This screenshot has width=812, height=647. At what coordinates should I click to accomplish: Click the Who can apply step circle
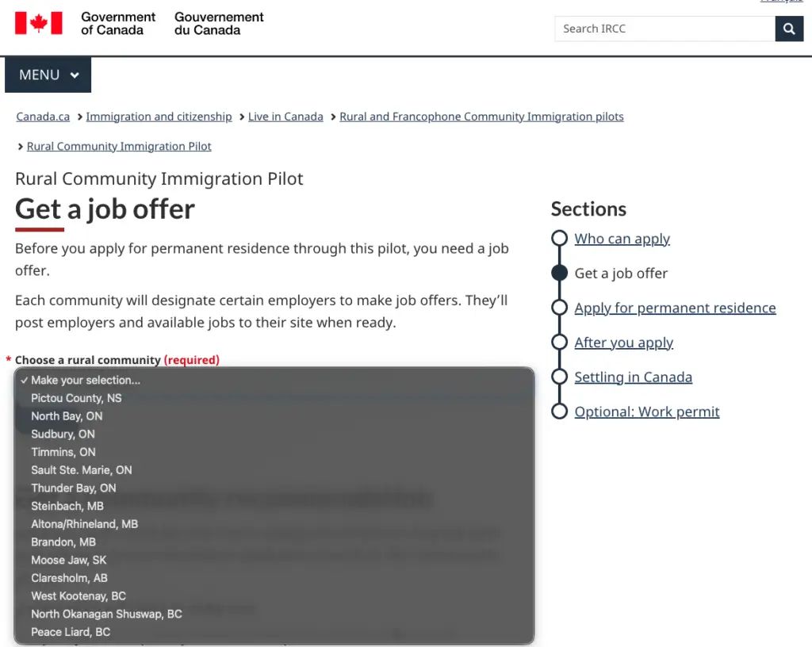click(x=559, y=238)
